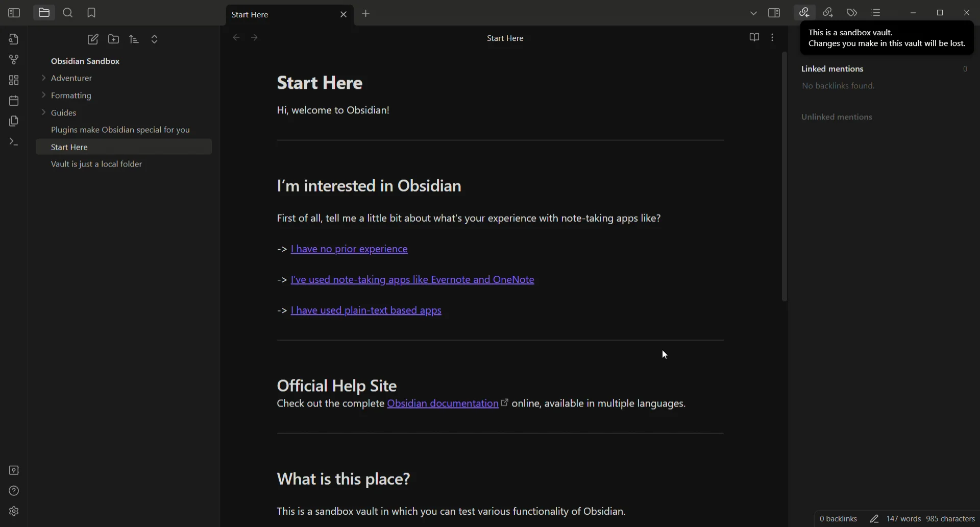Expand the Guides folder

pyautogui.click(x=64, y=113)
